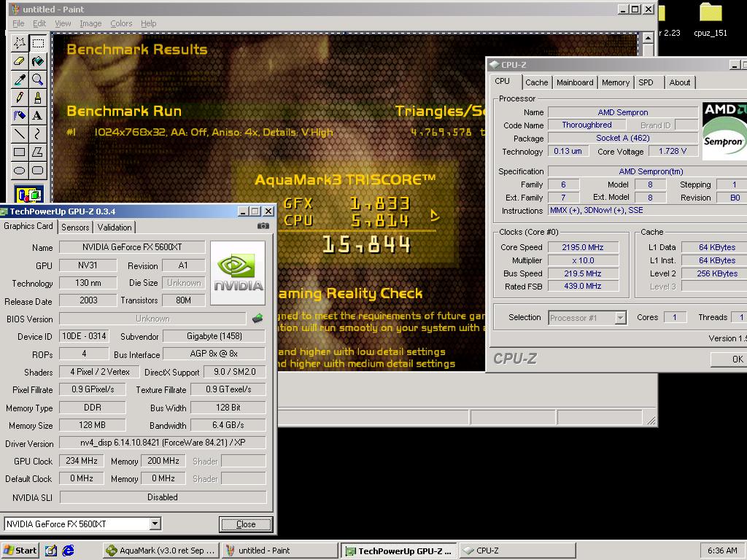747x560 pixels.
Task: Click the Code Name value 'Thoroughbred' in CPU-Z
Action: coord(587,125)
